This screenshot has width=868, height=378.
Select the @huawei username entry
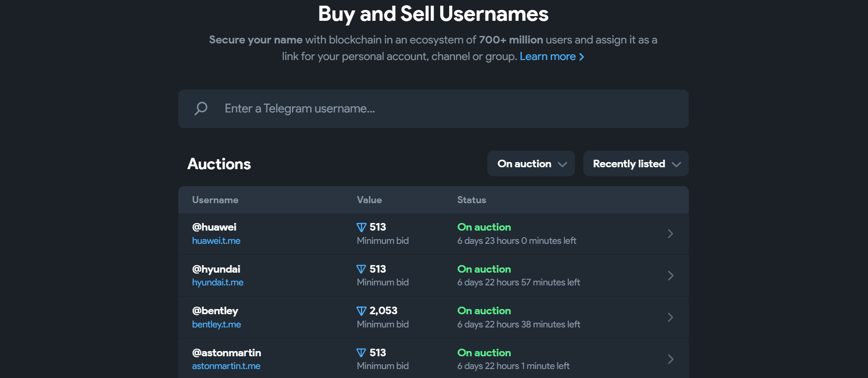click(x=214, y=227)
